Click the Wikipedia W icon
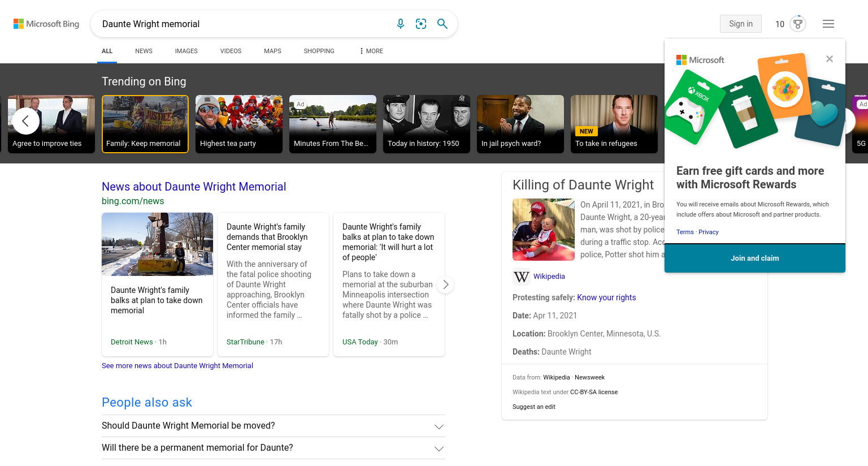868x466 pixels. (x=521, y=277)
